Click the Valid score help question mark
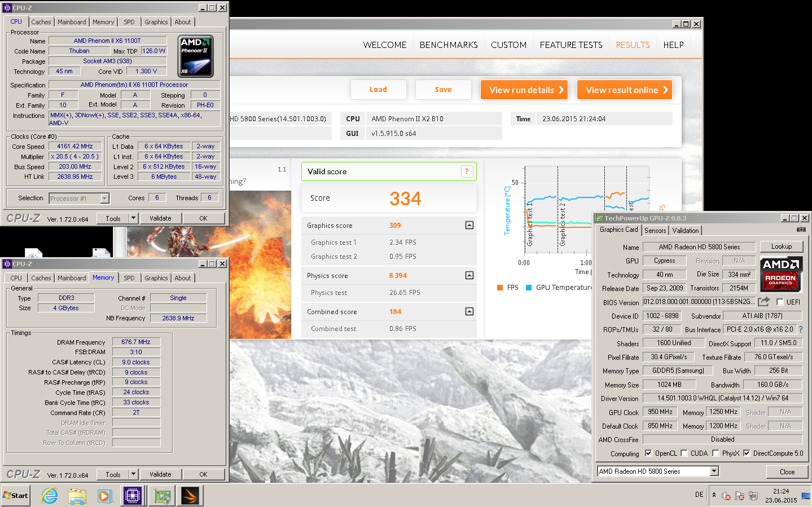 (x=467, y=171)
